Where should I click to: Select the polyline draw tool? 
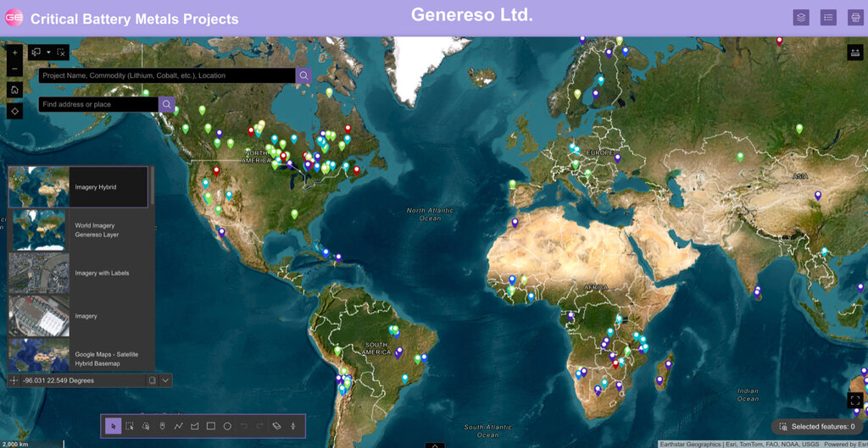tap(178, 426)
